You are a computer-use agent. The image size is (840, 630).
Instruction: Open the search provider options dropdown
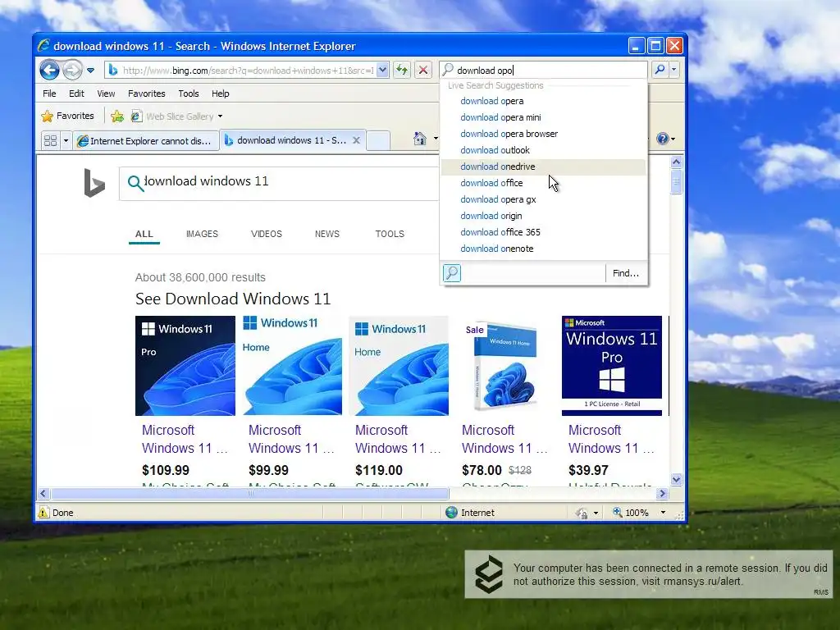[x=674, y=70]
